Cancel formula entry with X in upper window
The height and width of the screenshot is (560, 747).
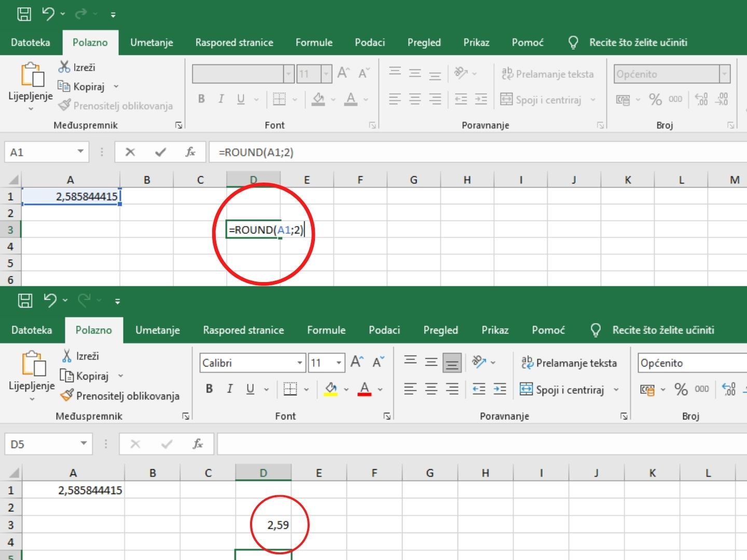tap(130, 152)
